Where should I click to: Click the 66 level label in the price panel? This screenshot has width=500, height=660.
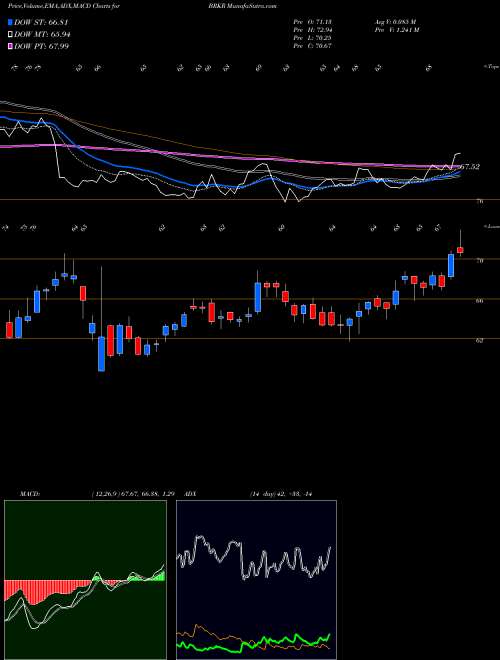[480, 301]
